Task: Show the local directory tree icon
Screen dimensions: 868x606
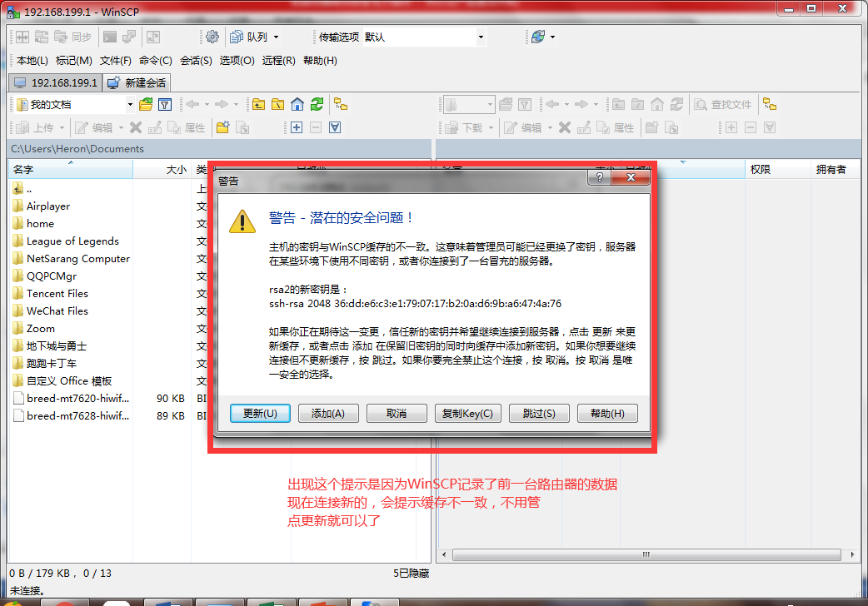Action: coord(341,104)
